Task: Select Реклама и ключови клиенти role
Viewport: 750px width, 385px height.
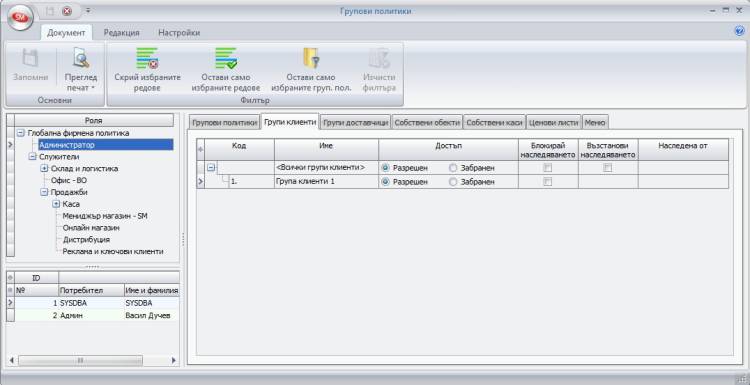Action: click(113, 252)
